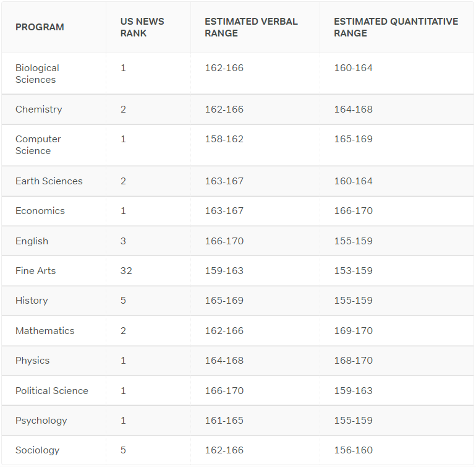Image resolution: width=476 pixels, height=467 pixels.
Task: Click the Economics row label
Action: pos(40,210)
